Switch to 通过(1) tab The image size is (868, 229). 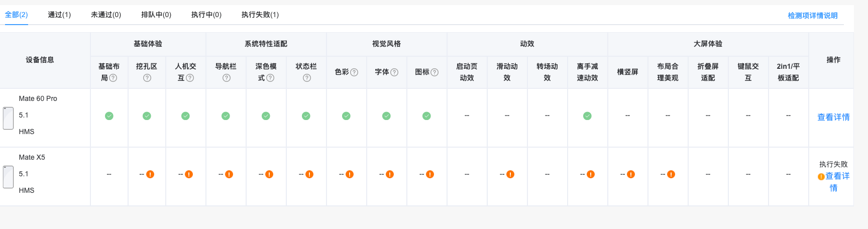pos(59,15)
